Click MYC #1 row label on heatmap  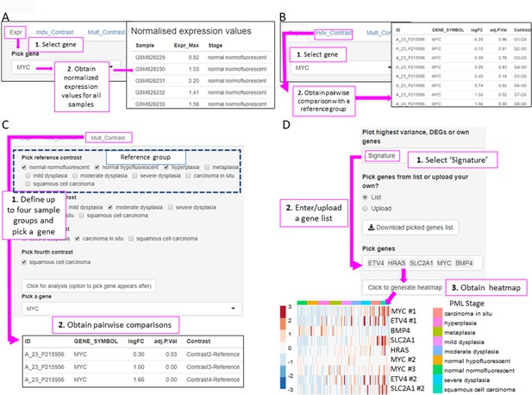pyautogui.click(x=404, y=311)
